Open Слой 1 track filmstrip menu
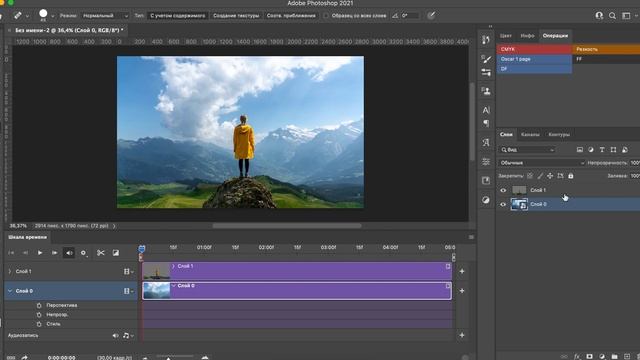The height and width of the screenshot is (360, 640). [x=129, y=271]
